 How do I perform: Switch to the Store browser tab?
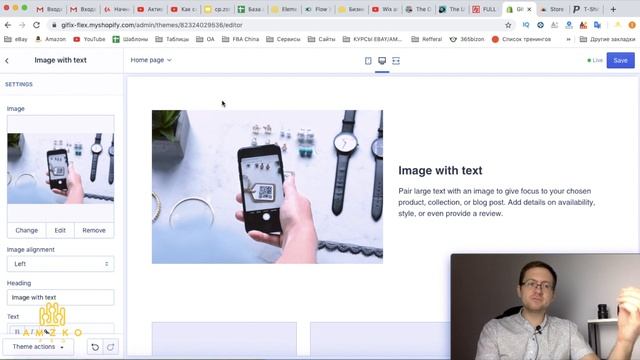552,9
